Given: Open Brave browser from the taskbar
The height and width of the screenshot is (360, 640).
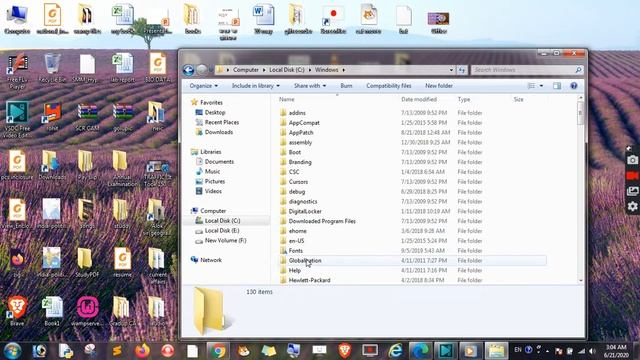Looking at the screenshot, I should coord(344,351).
